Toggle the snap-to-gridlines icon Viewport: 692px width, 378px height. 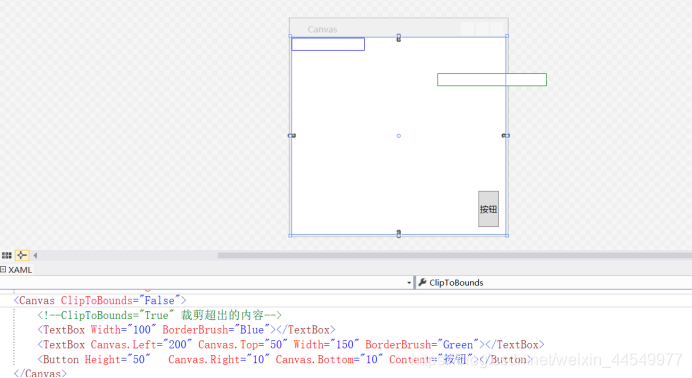tap(22, 255)
